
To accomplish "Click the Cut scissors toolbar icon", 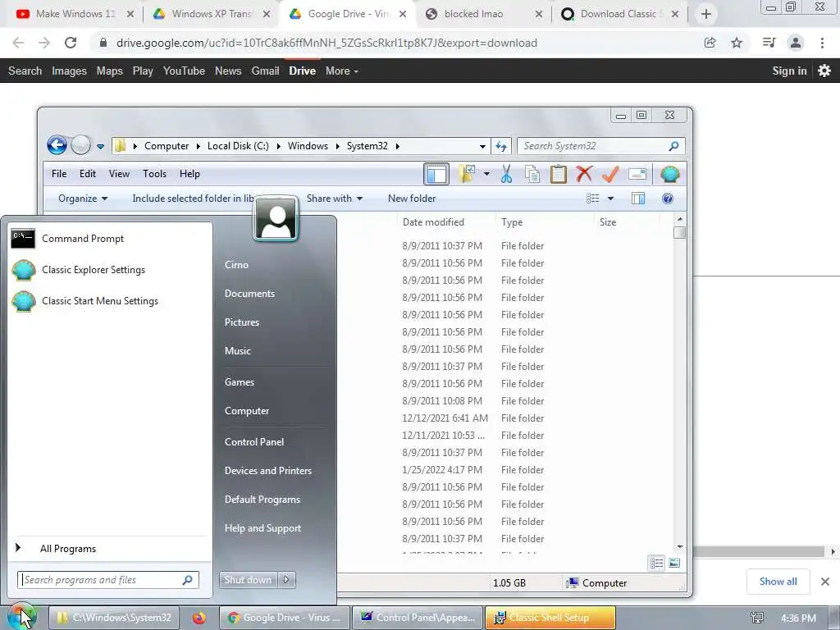I will [506, 174].
